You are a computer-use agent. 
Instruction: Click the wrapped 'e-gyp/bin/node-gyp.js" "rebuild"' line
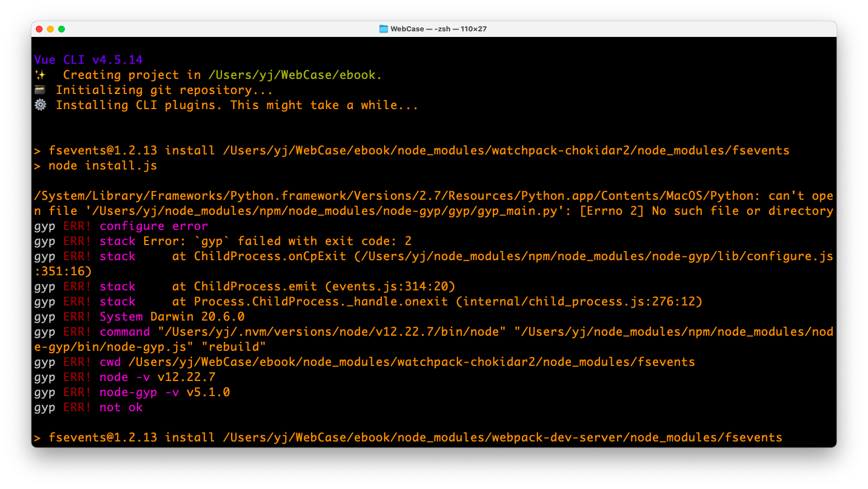pyautogui.click(x=150, y=347)
